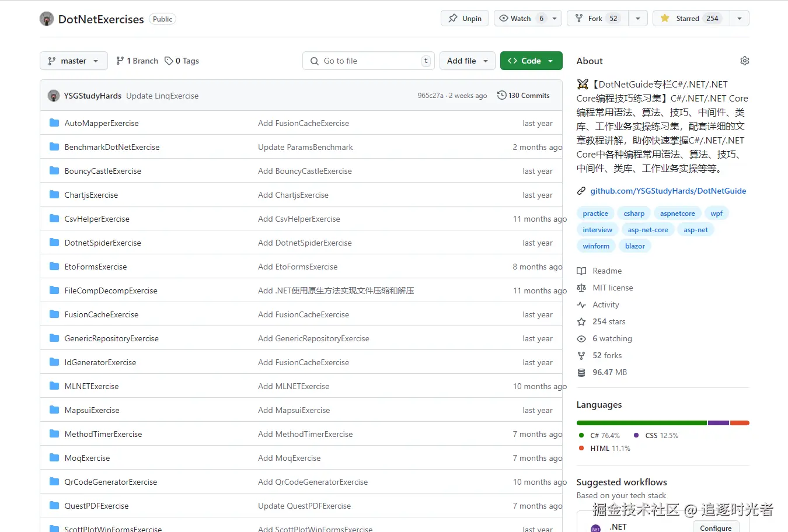Open Update ParamsBenchmark commit message
This screenshot has width=788, height=532.
(305, 147)
